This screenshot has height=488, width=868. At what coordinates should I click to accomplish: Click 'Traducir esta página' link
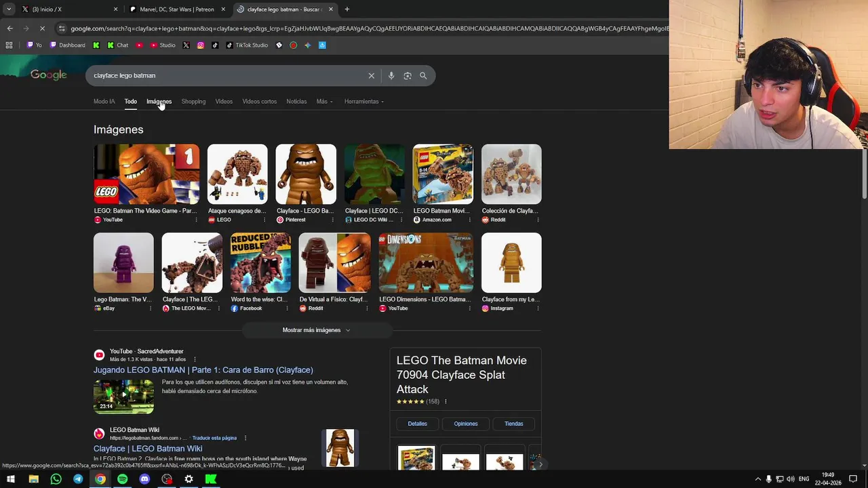(x=214, y=438)
